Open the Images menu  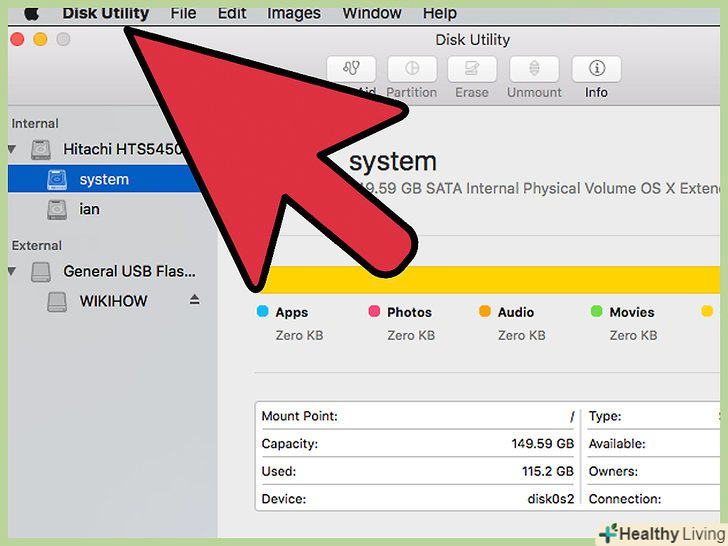pyautogui.click(x=294, y=13)
